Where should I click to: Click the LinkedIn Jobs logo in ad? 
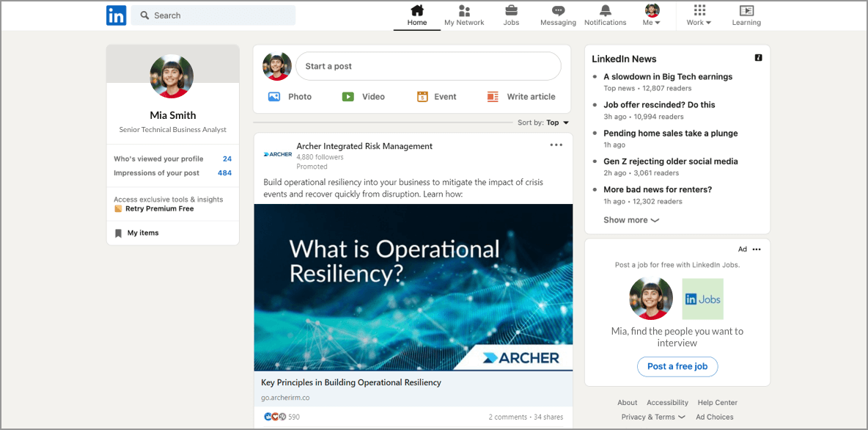click(x=702, y=299)
